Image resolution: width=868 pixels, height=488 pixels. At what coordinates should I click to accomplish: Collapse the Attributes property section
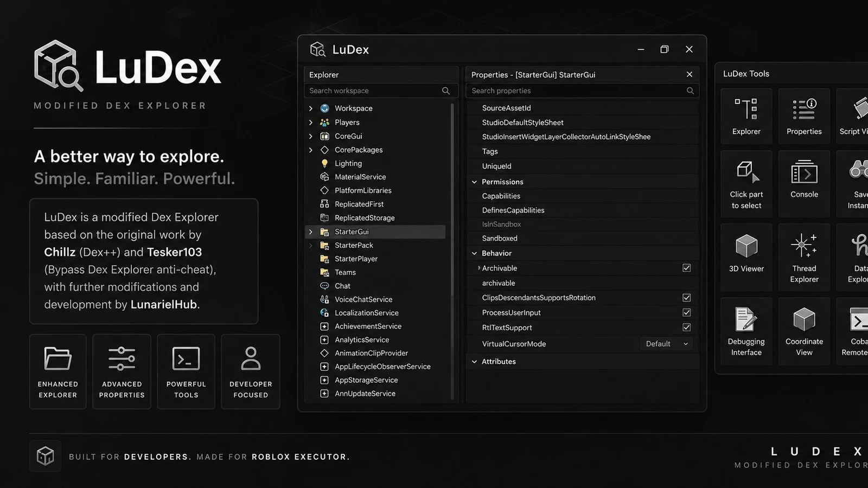tap(474, 362)
